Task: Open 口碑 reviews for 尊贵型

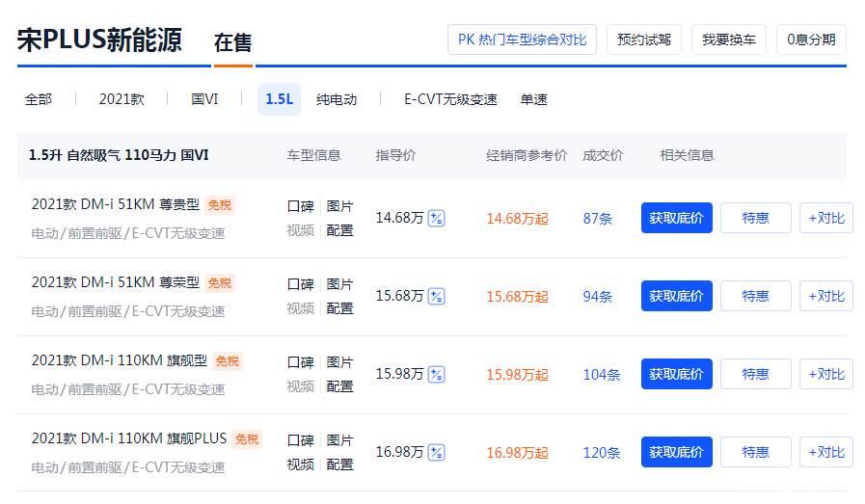Action: pos(300,207)
